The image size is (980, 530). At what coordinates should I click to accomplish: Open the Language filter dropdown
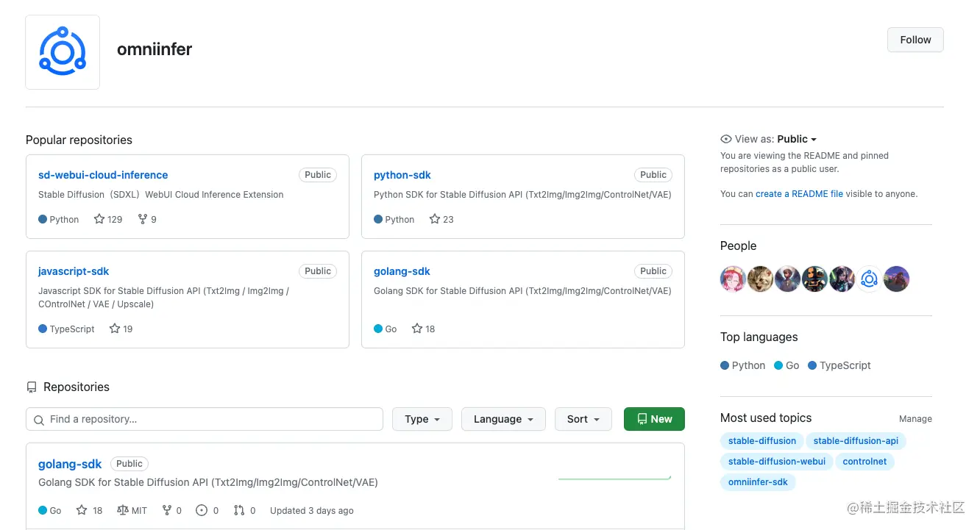pyautogui.click(x=503, y=419)
